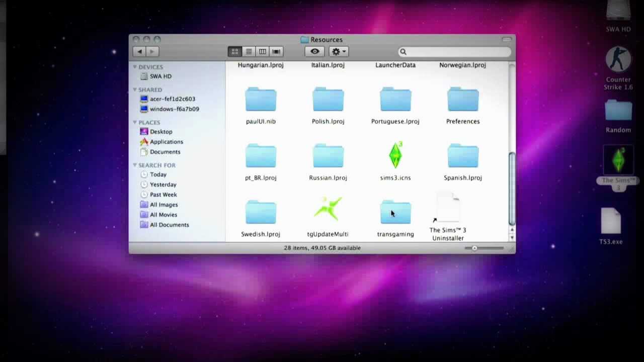The height and width of the screenshot is (362, 644).
Task: Select the SWA HD drive on the desktop
Action: 618,11
